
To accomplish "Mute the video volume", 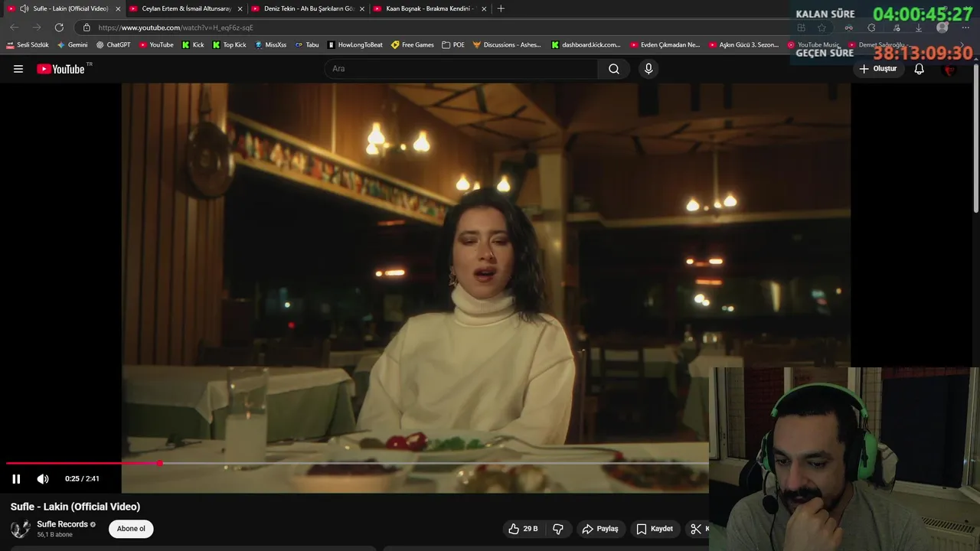I will click(x=43, y=479).
